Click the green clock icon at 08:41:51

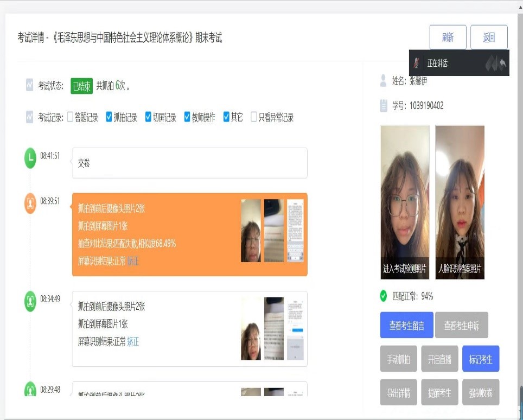[30, 158]
